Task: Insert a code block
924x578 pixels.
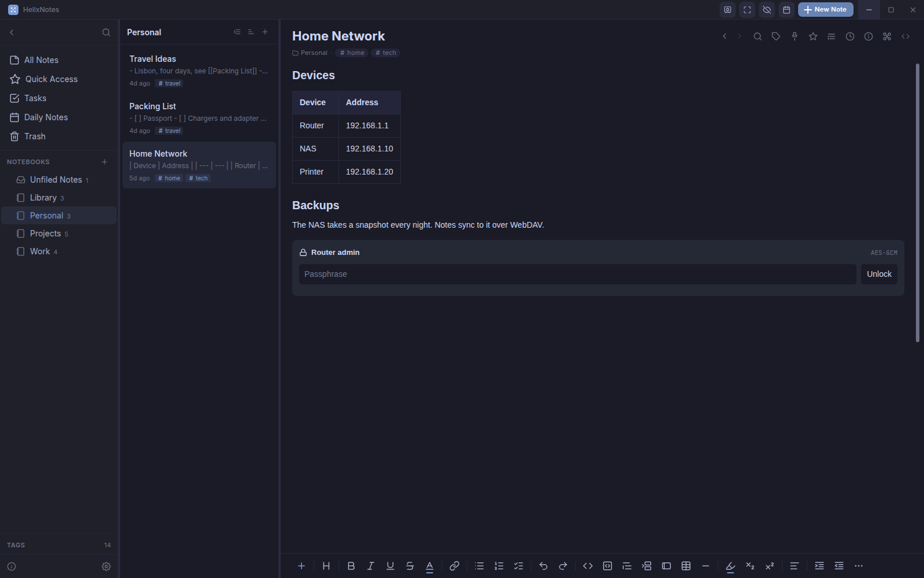Action: pyautogui.click(x=608, y=566)
